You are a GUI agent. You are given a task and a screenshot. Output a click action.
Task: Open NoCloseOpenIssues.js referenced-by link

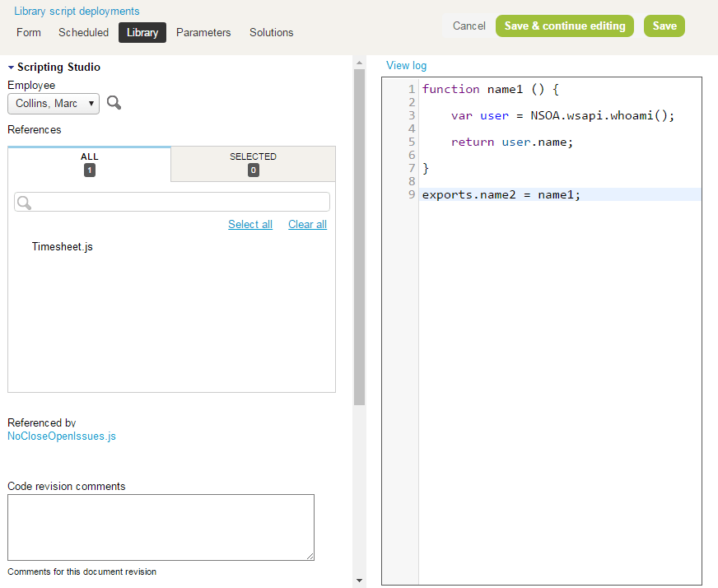pos(62,436)
